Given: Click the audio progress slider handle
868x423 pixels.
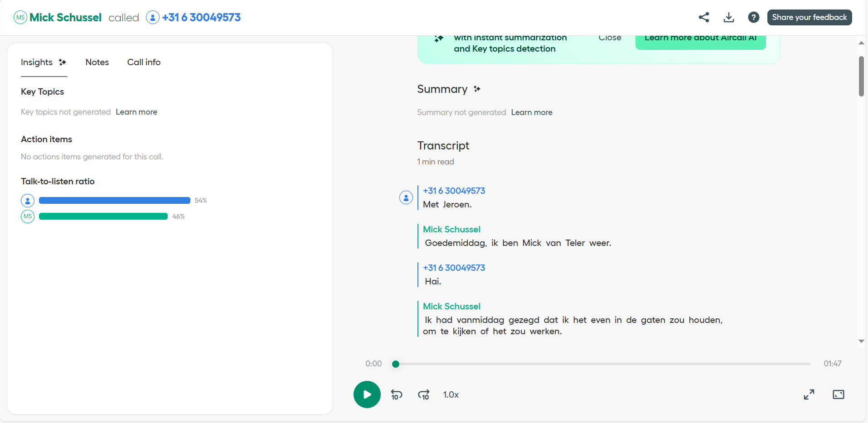Looking at the screenshot, I should [x=396, y=364].
